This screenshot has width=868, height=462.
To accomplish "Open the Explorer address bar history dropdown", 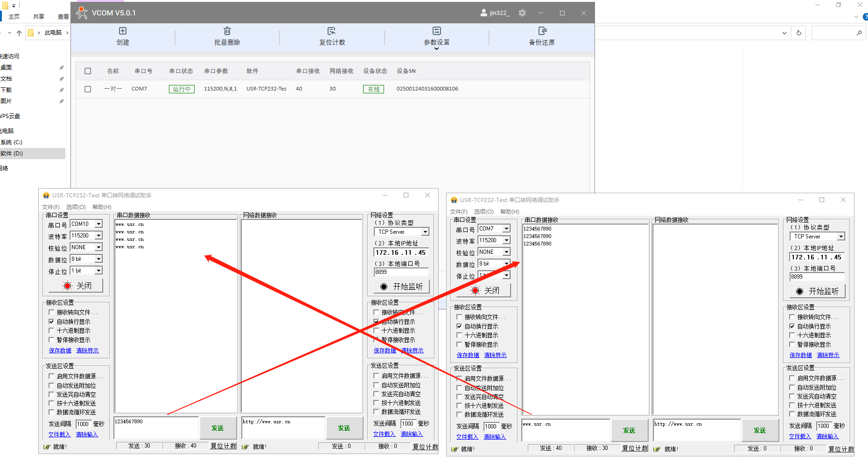I will tap(784, 33).
